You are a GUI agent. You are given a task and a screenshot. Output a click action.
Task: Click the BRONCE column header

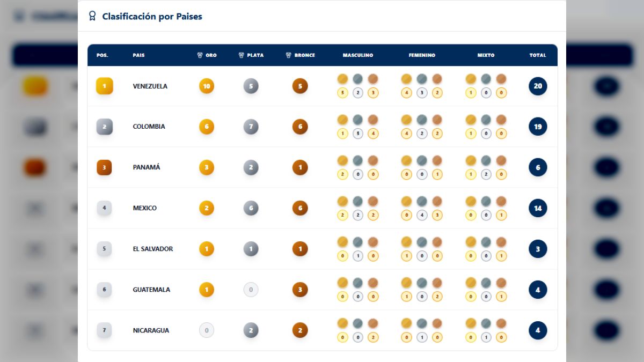pos(301,55)
